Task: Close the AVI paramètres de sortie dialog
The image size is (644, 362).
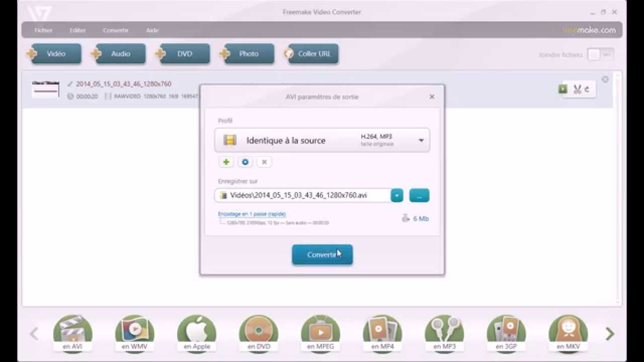Action: click(432, 97)
